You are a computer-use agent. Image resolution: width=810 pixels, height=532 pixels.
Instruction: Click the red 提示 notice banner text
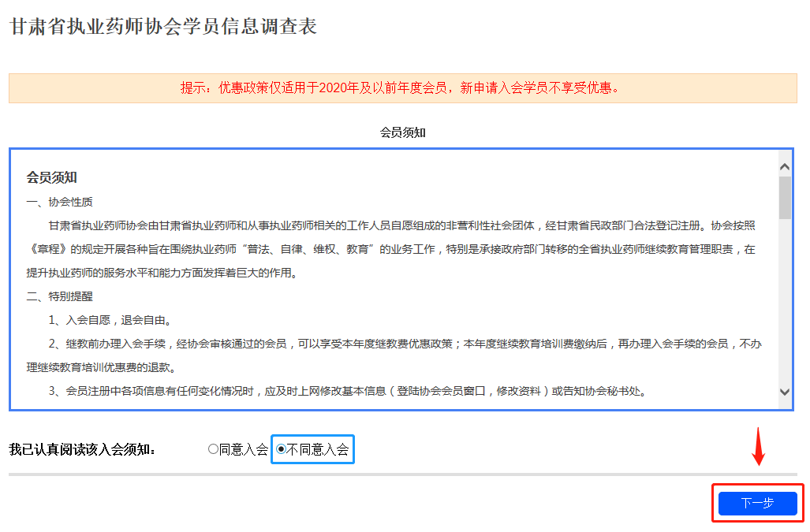[x=401, y=88]
